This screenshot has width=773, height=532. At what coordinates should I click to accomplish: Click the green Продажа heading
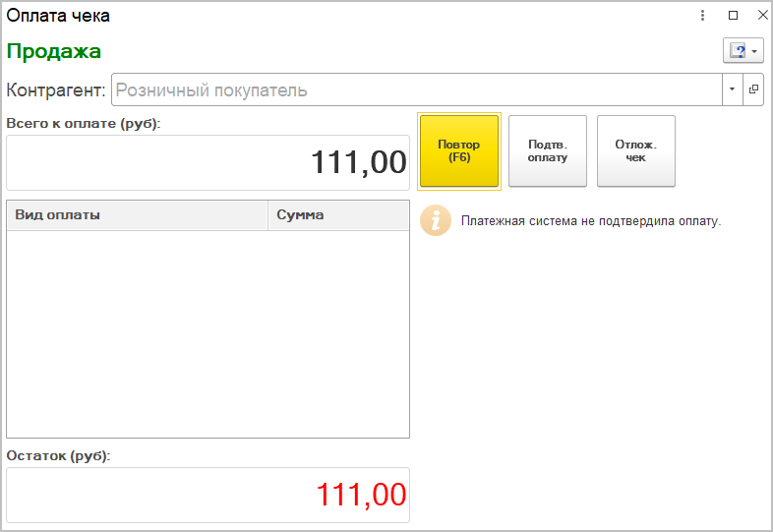[54, 51]
